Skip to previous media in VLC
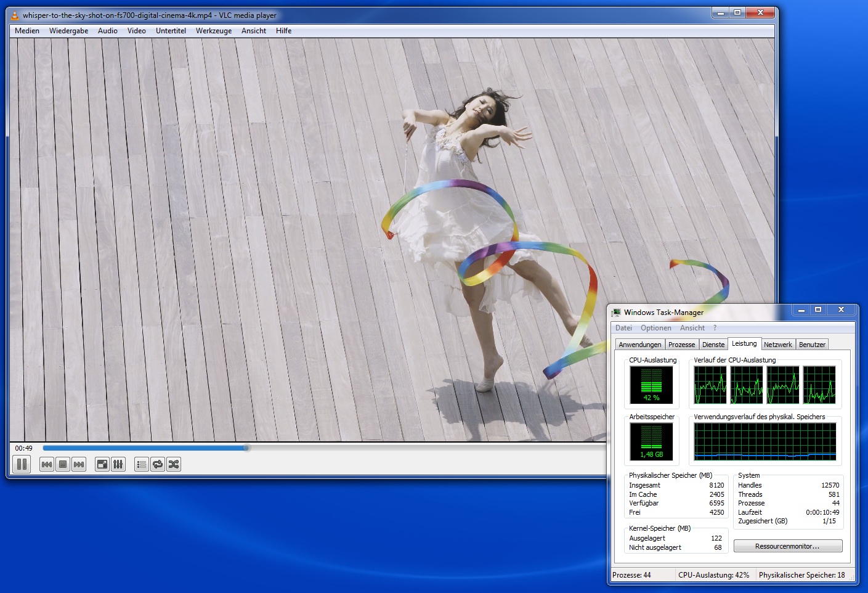This screenshot has height=593, width=868. pyautogui.click(x=47, y=464)
